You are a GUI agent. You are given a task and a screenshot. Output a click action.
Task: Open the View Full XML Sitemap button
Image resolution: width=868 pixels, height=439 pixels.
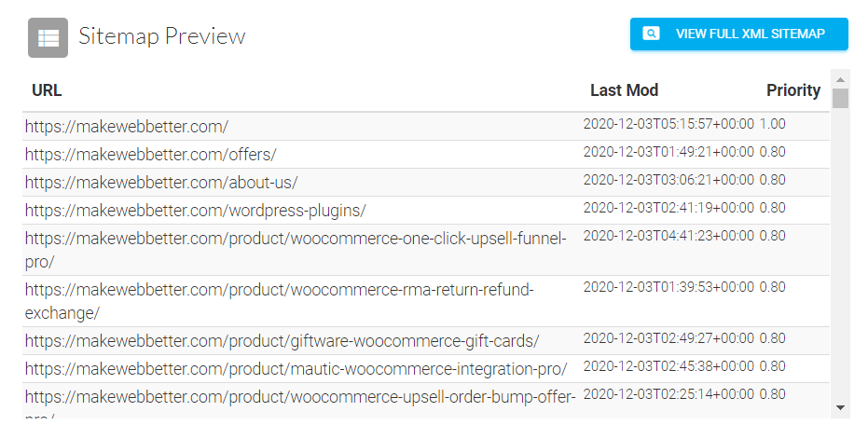point(739,34)
